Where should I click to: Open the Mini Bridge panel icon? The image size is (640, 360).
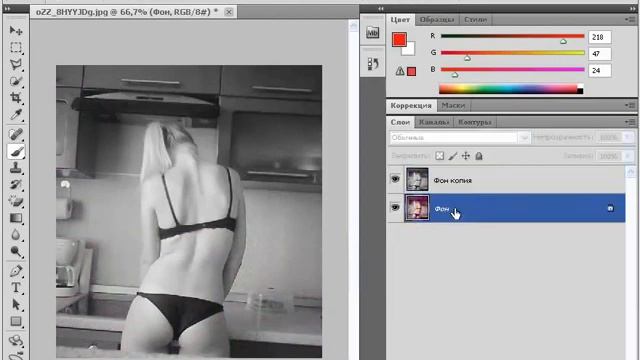[372, 33]
